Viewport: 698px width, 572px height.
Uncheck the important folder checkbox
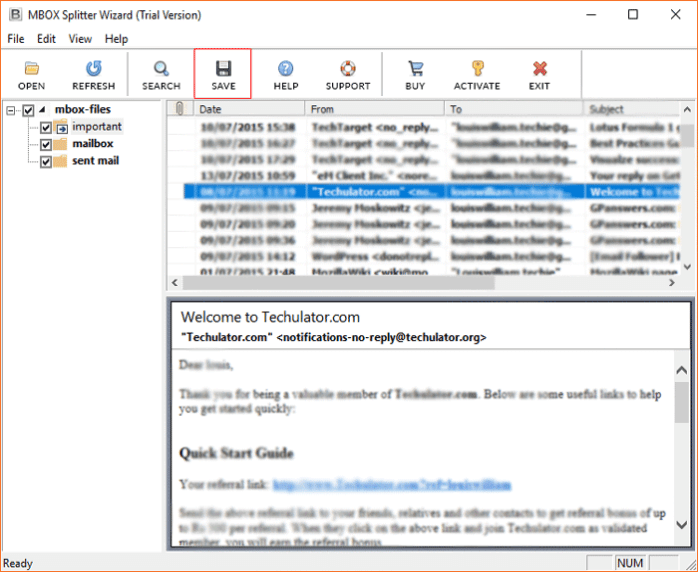point(46,128)
